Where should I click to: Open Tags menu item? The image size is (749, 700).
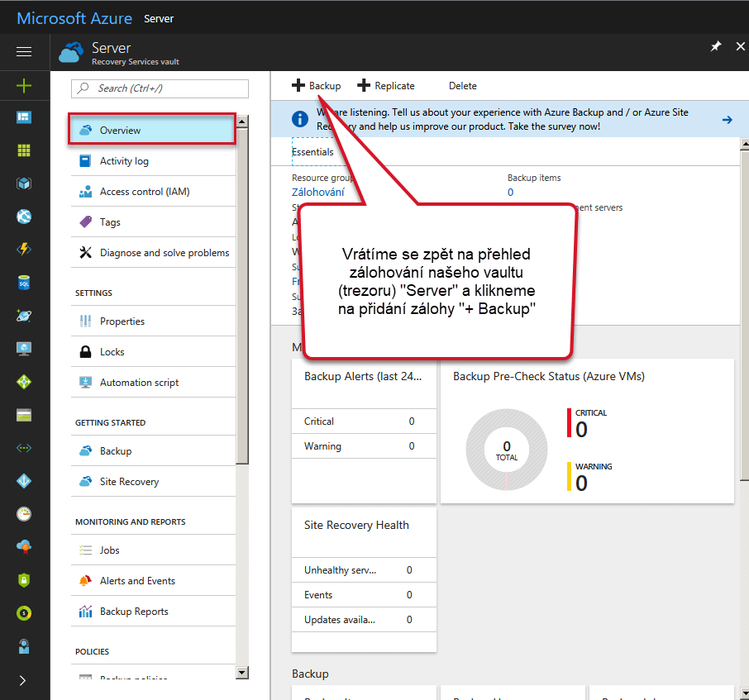tap(153, 222)
